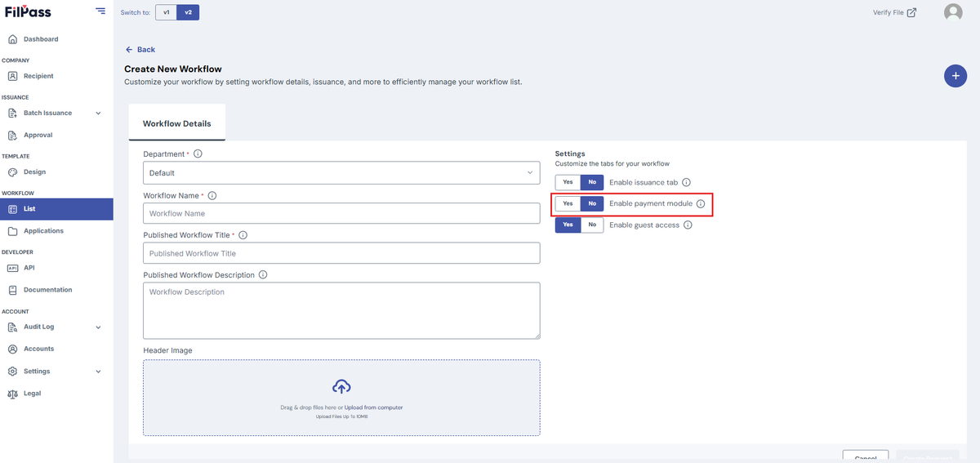Viewport: 980px width, 463px height.
Task: Click the cloud upload icon
Action: pos(341,387)
